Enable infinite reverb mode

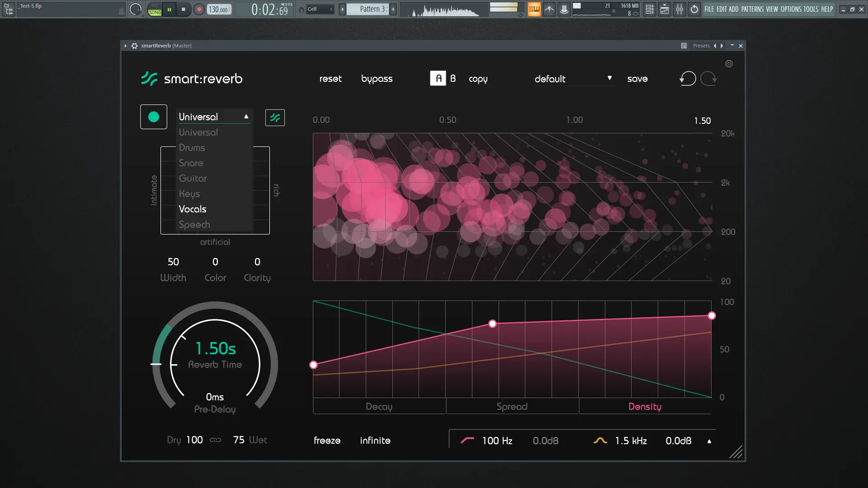click(x=375, y=441)
